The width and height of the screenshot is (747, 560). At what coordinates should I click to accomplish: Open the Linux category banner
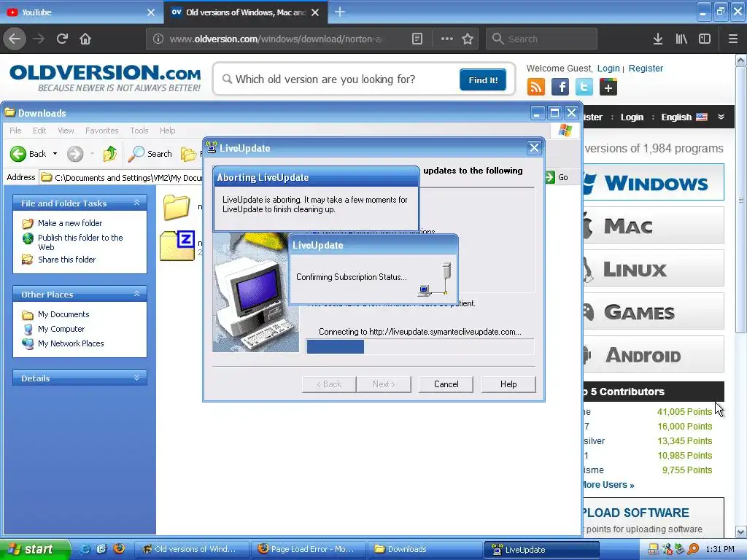(654, 268)
